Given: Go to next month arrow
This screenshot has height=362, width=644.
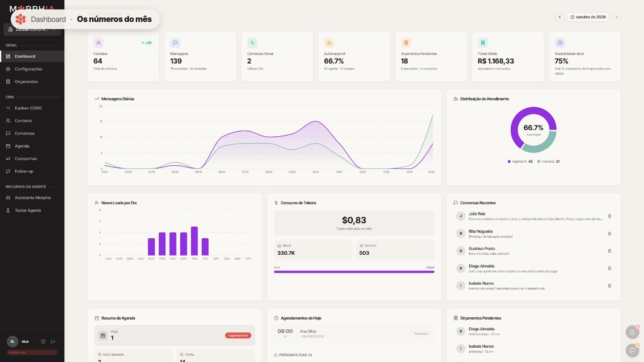Looking at the screenshot, I should pyautogui.click(x=616, y=17).
